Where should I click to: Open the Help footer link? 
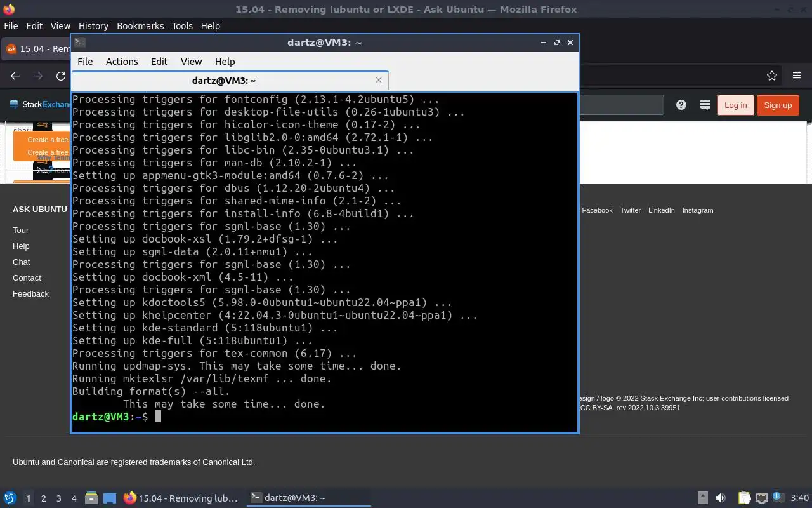pyautogui.click(x=21, y=246)
